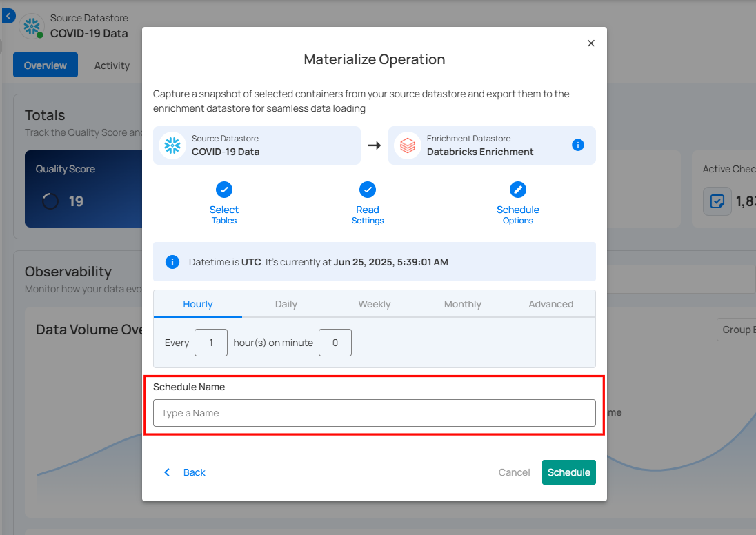Click the Every hours number field
The image size is (756, 535).
click(210, 343)
